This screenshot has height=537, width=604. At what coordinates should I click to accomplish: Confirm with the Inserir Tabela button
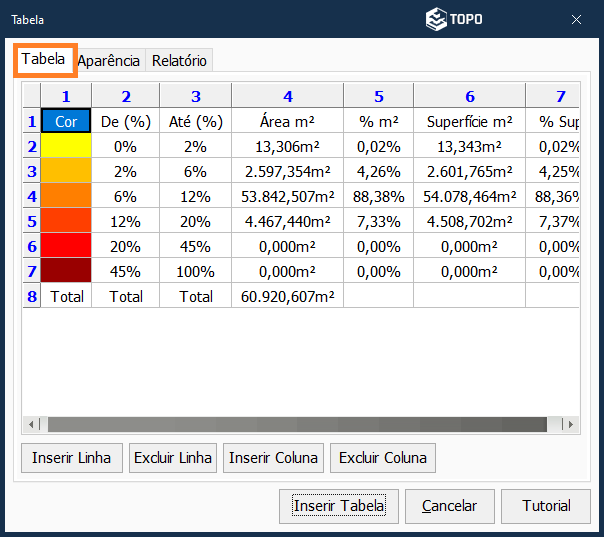click(x=339, y=506)
